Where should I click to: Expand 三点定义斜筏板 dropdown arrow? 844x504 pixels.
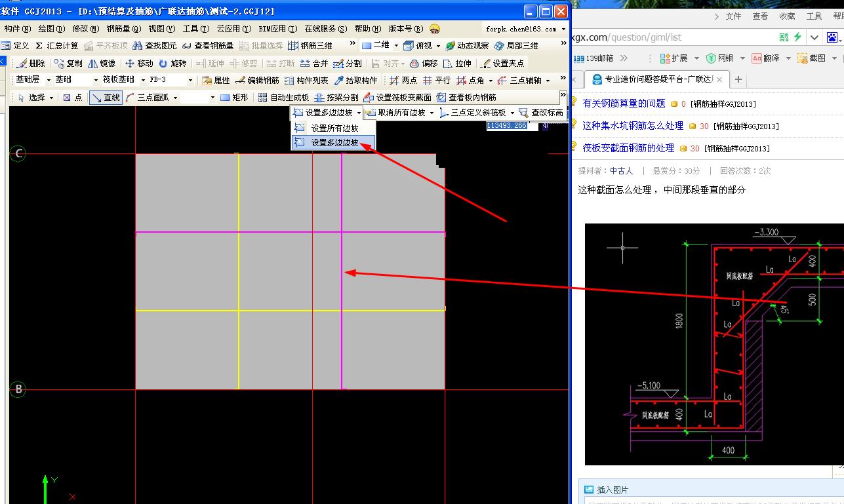pos(513,113)
